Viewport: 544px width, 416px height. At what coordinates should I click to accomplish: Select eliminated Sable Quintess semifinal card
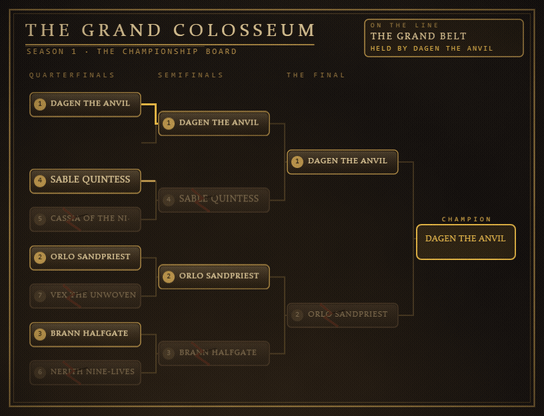(x=214, y=200)
